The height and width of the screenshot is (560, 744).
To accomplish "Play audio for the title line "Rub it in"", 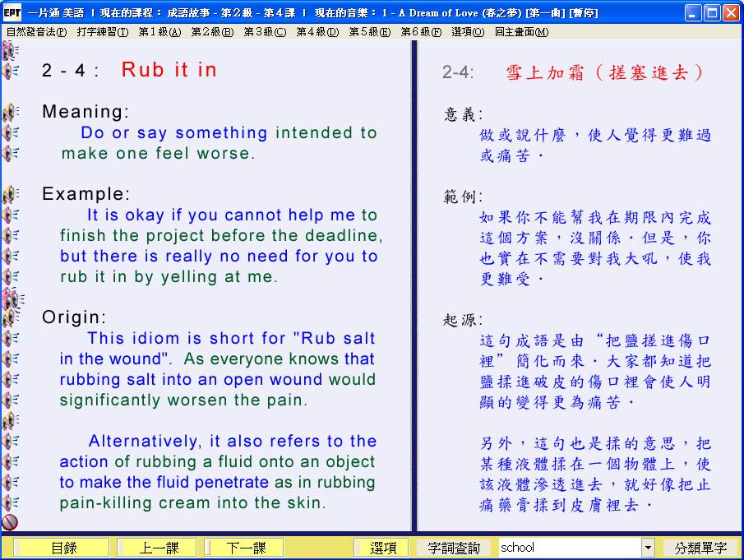I will 11,71.
